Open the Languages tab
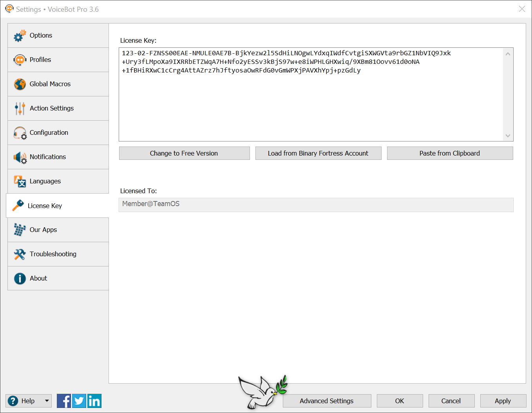The image size is (532, 413). [58, 181]
